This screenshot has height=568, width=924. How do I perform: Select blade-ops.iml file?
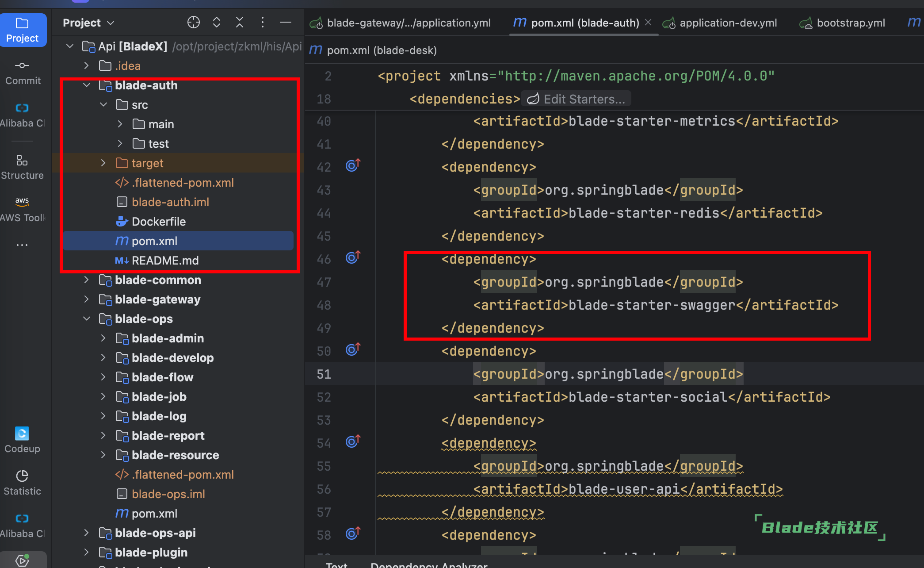tap(178, 494)
